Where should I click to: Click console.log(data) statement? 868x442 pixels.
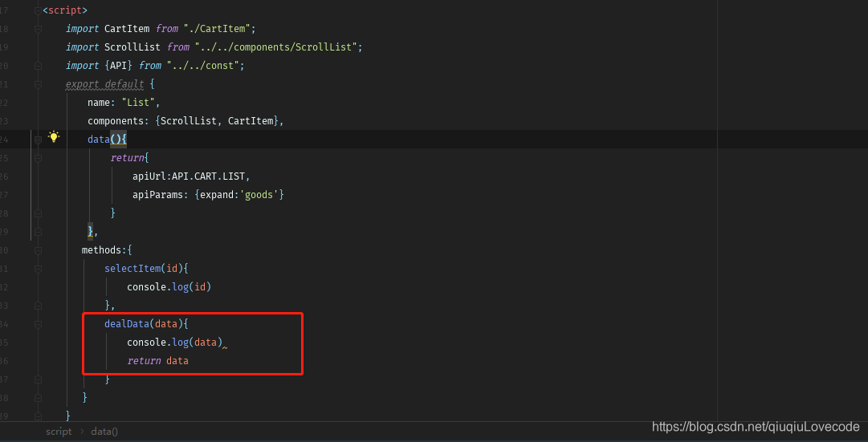tap(174, 343)
